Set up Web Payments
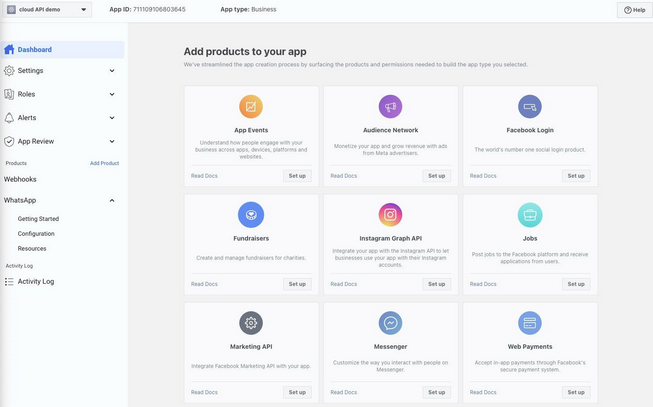Image resolution: width=653 pixels, height=407 pixels. pos(576,392)
